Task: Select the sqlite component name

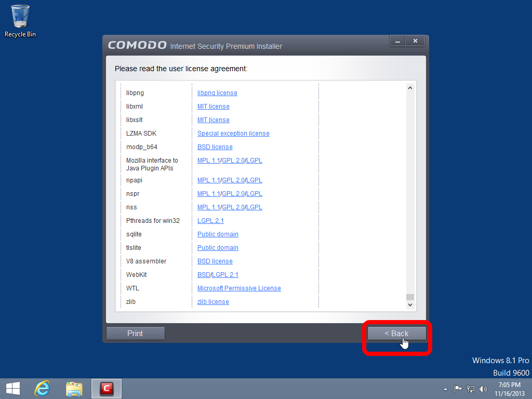Action: pos(134,234)
